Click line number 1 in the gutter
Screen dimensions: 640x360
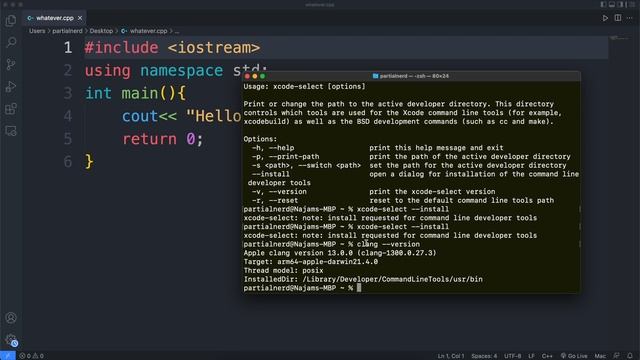(68, 48)
